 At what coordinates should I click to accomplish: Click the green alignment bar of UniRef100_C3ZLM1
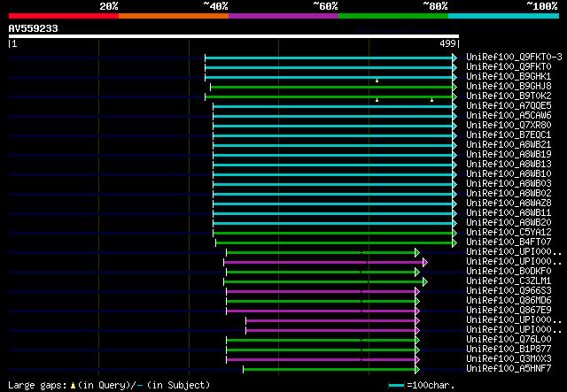coord(323,281)
